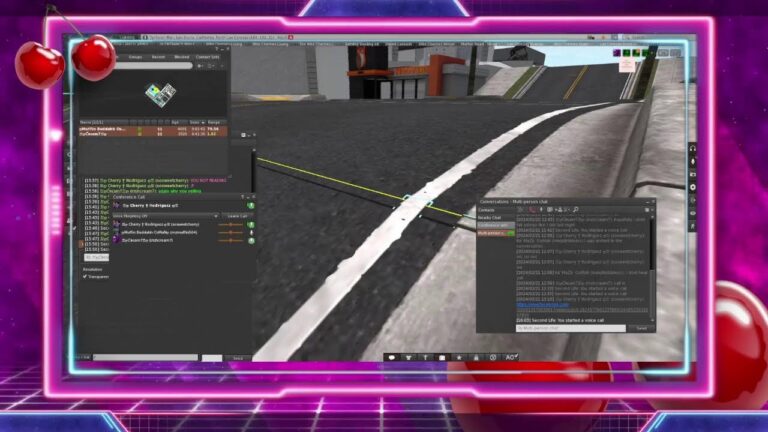Click the red end-call phone icon in Conversations
768x432 pixels.
point(532,210)
